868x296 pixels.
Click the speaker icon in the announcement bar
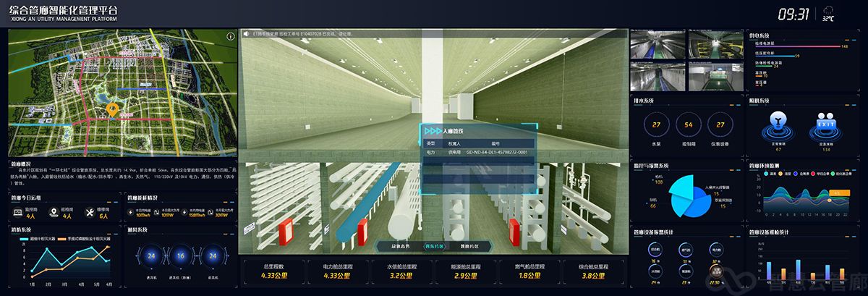pos(246,34)
